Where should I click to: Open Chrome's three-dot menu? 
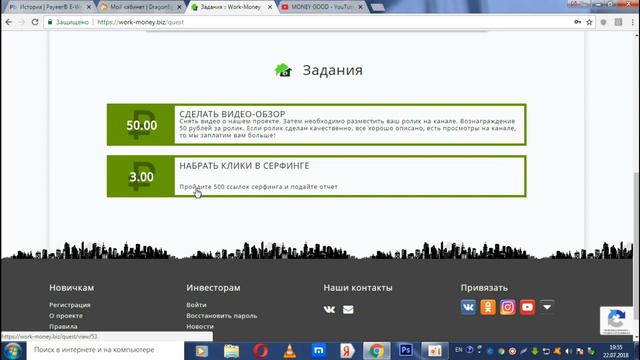coord(632,22)
